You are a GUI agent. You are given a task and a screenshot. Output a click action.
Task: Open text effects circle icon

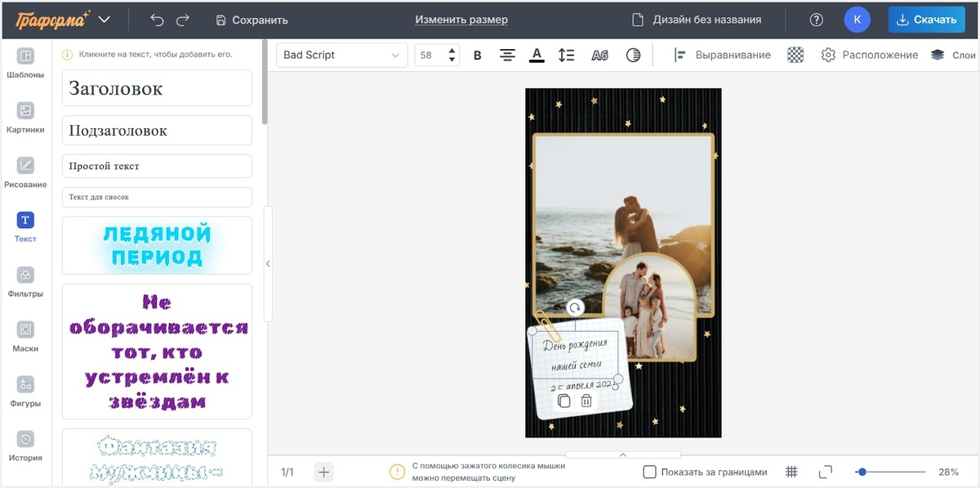pos(633,55)
